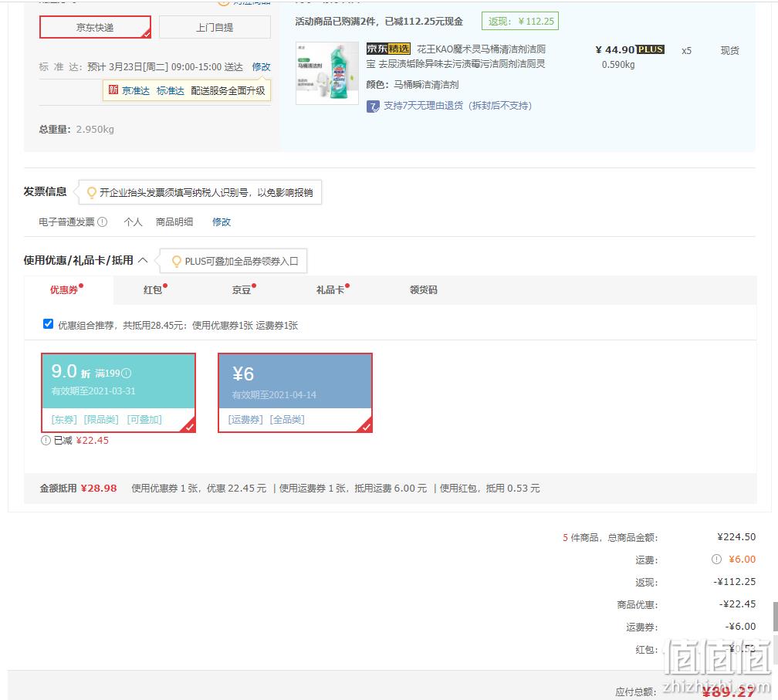
Task: Click the 返现 ¥112.25 tag
Action: pyautogui.click(x=520, y=22)
